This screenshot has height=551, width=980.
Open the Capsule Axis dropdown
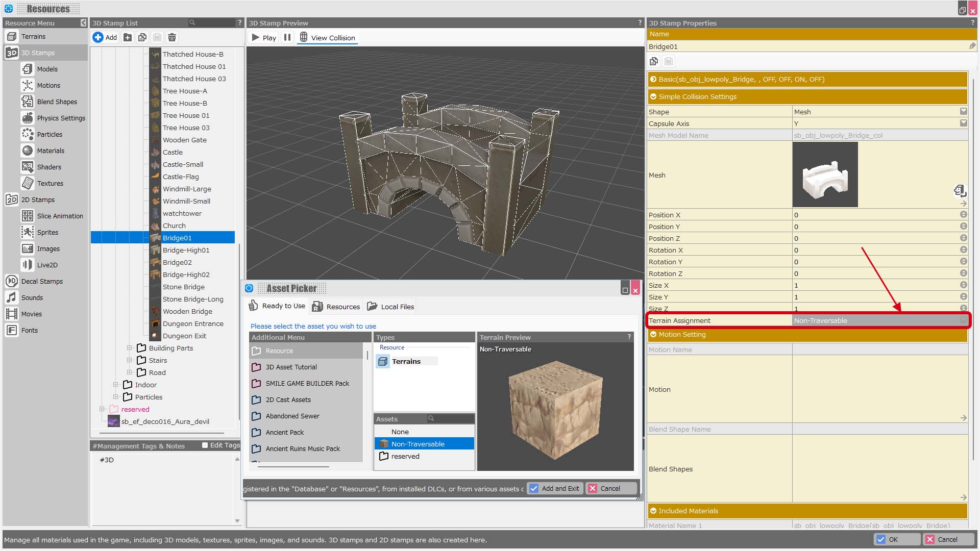[963, 123]
